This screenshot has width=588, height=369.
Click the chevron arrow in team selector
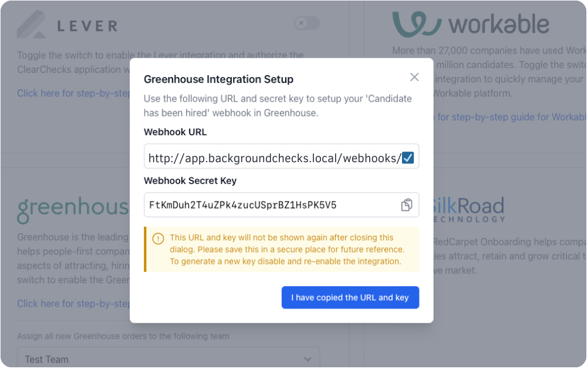[307, 359]
